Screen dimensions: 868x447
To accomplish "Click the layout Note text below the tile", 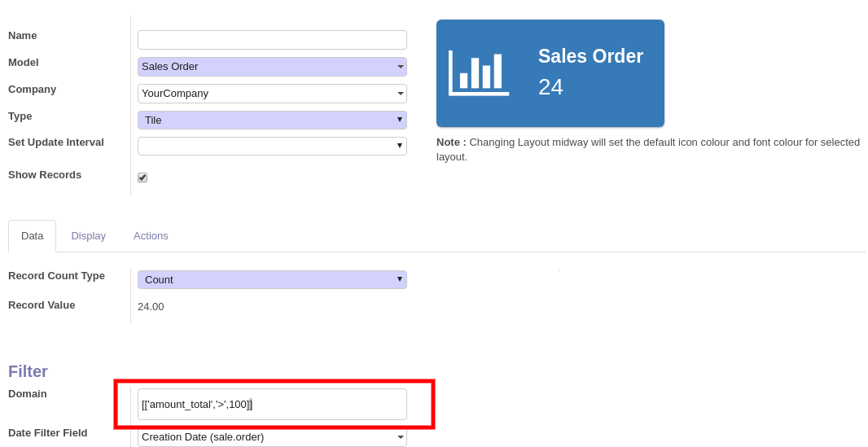I will pos(647,149).
